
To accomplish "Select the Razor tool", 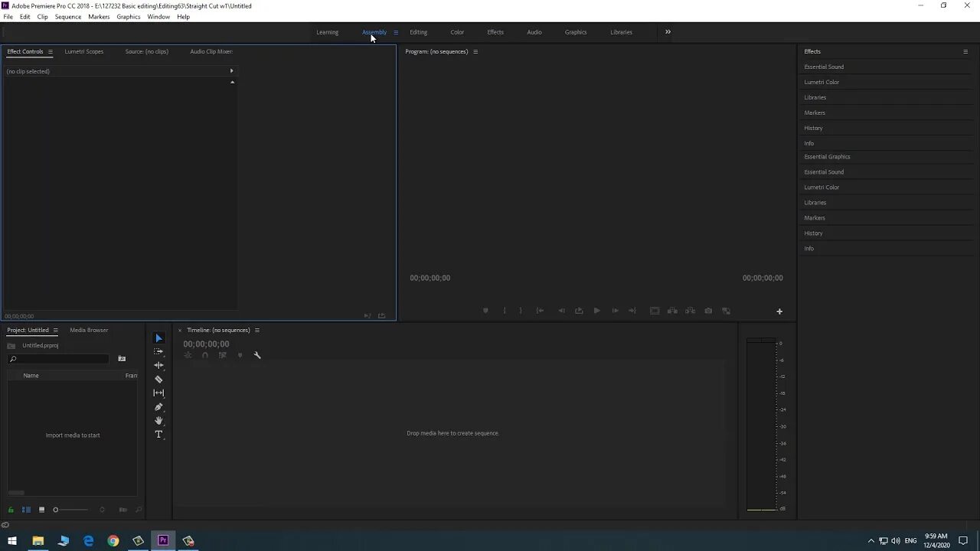I will point(158,380).
